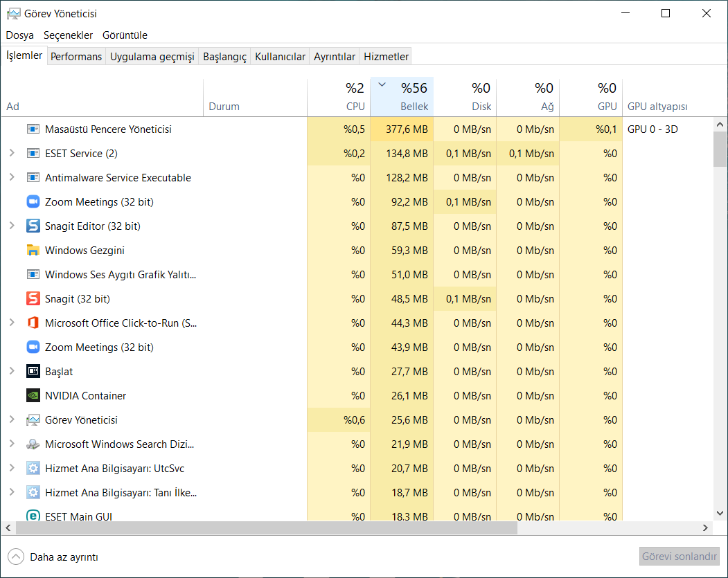The image size is (728, 578).
Task: Click the Snagit Editor process icon
Action: pos(33,226)
